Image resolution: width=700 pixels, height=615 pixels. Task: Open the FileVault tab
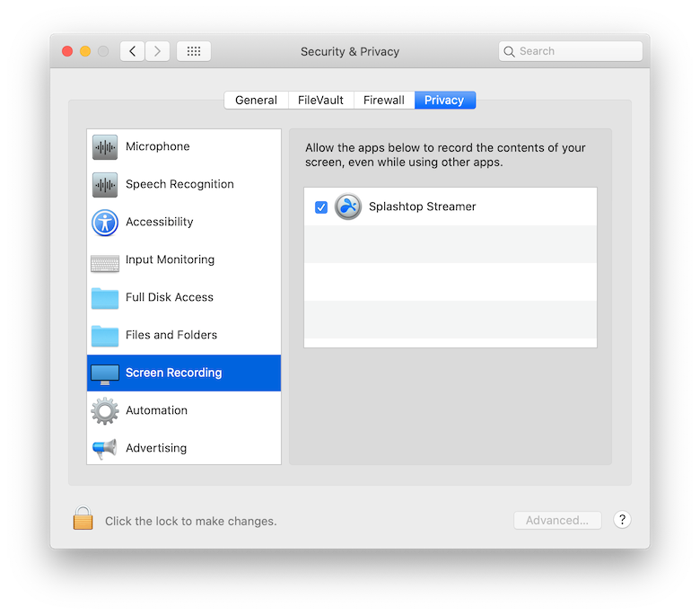[x=320, y=101]
